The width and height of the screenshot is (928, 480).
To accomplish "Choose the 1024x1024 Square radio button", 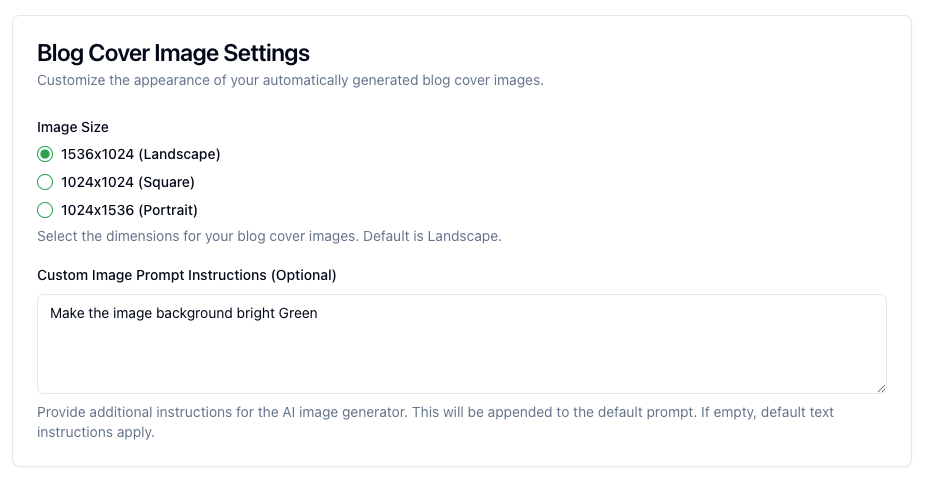I will (44, 182).
